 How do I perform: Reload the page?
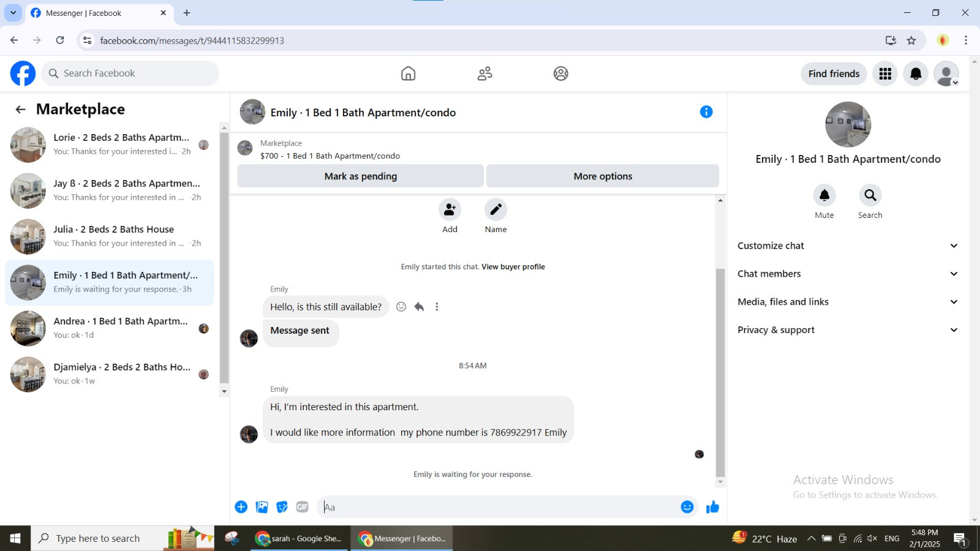click(60, 40)
